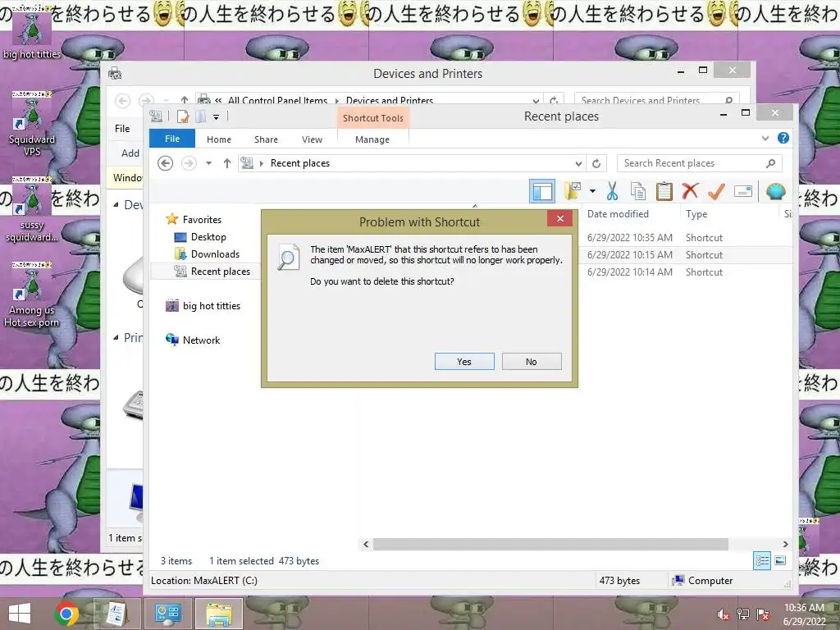Click the Back arrow in Recent places
The image size is (840, 630).
166,163
